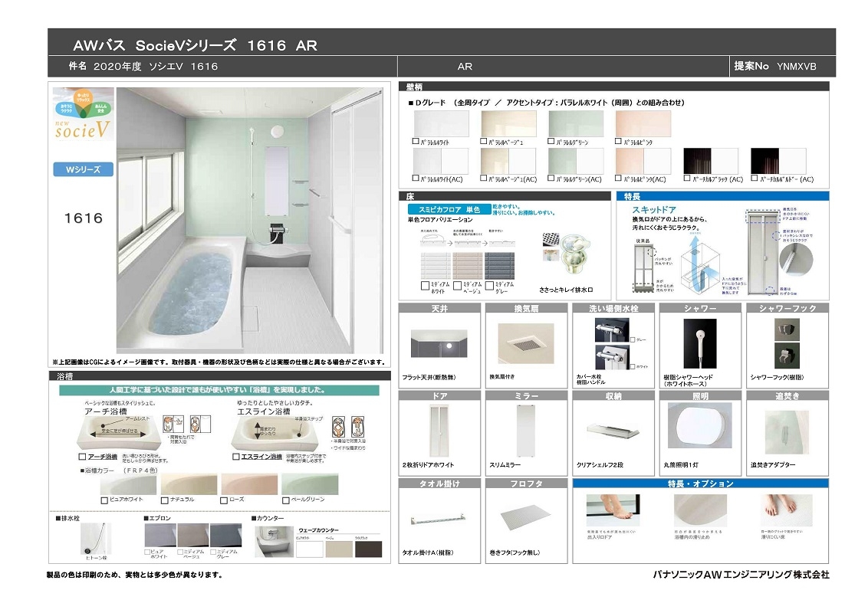Check the バーチカルブラック (AC) box
Screen dimensions: 868x613
coord(687,178)
